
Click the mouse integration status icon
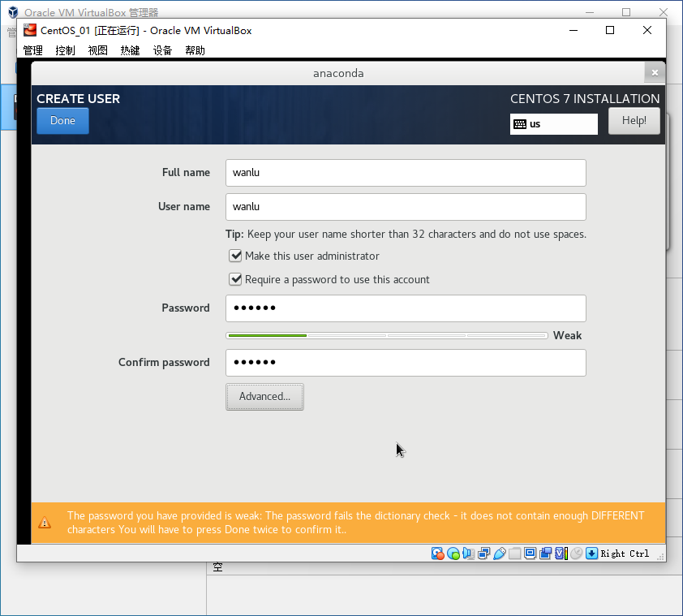point(576,554)
